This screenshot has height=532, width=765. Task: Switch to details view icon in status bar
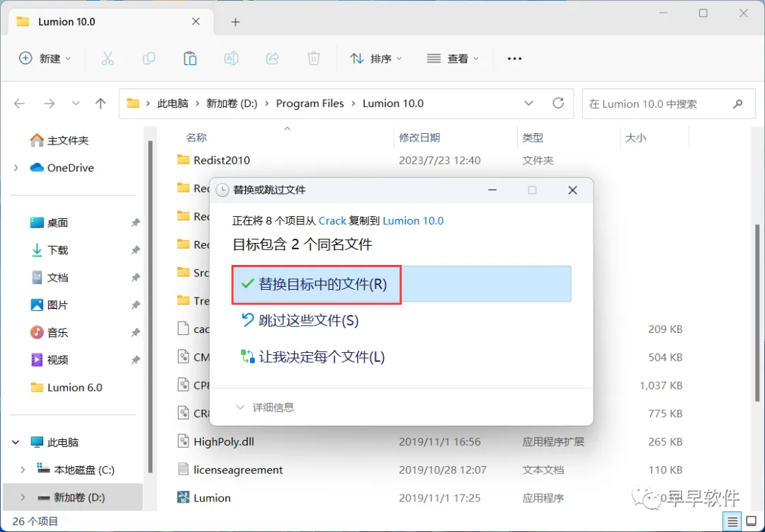click(x=732, y=522)
